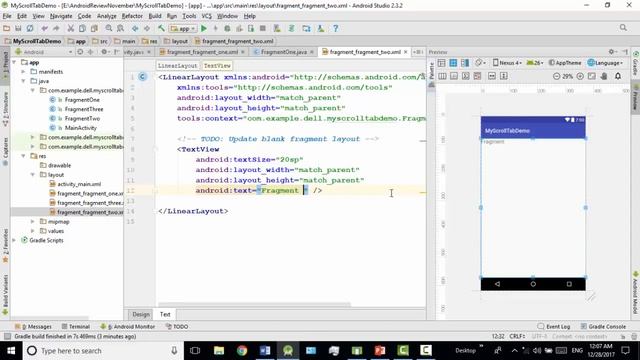Screen dimensions: 640x360
Task: Expand the manifests folder
Action: coord(24,72)
